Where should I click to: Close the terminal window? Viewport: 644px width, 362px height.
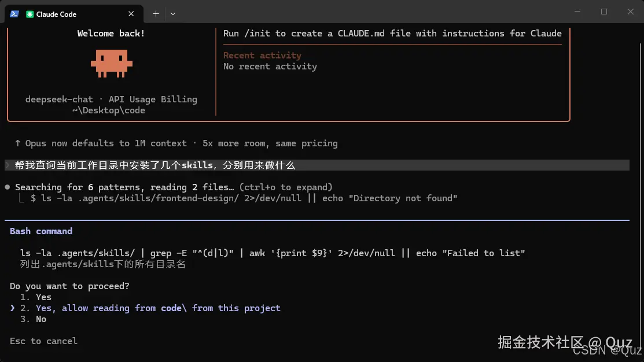[631, 12]
